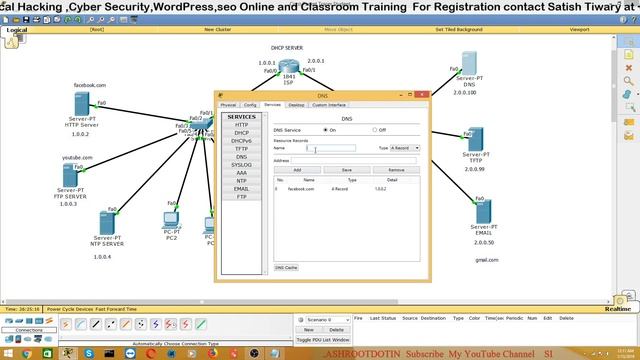The image size is (640, 360).
Task: Choose the copper straight-through cable
Action: 96,324
